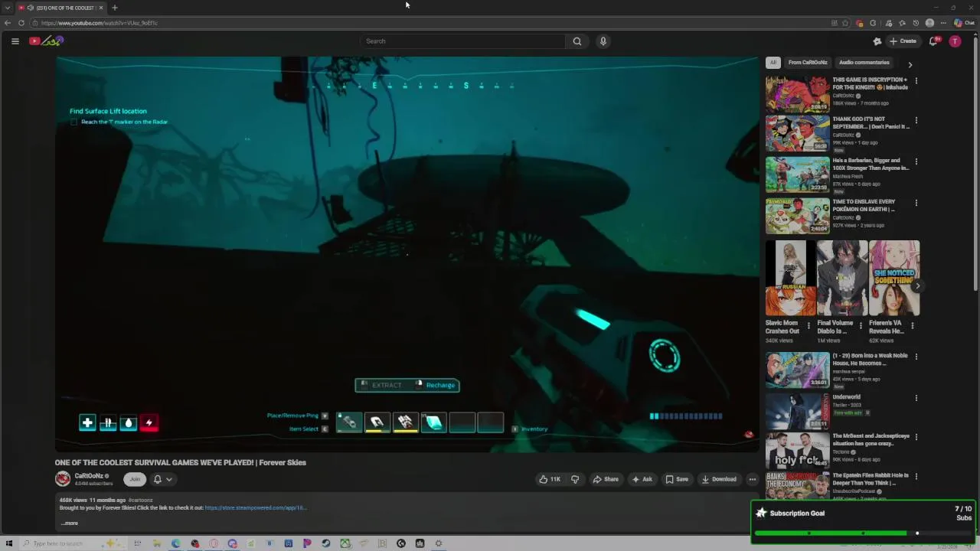Open Xbox app in the taskbar
Image resolution: width=980 pixels, height=551 pixels.
[345, 543]
